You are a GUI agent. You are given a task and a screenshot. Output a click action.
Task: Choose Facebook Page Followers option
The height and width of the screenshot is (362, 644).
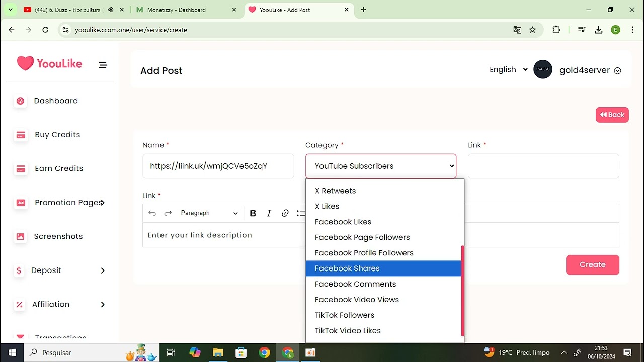pos(383,237)
